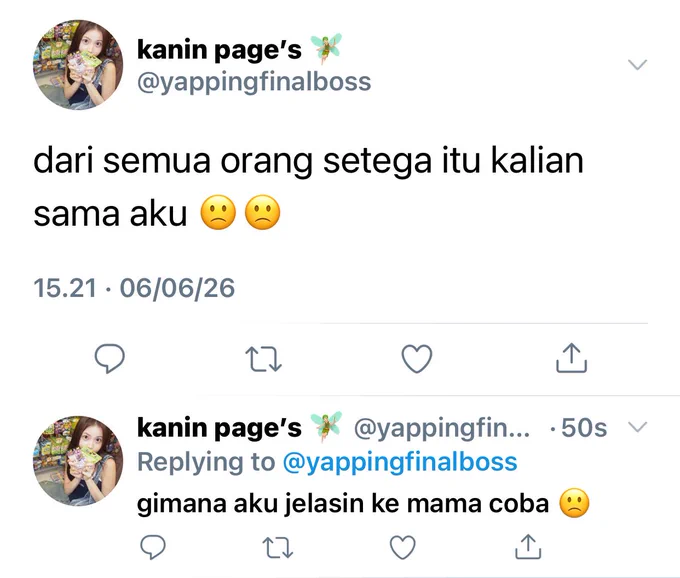Viewport: 680px width, 578px height.
Task: Share the main tweet
Action: (572, 358)
